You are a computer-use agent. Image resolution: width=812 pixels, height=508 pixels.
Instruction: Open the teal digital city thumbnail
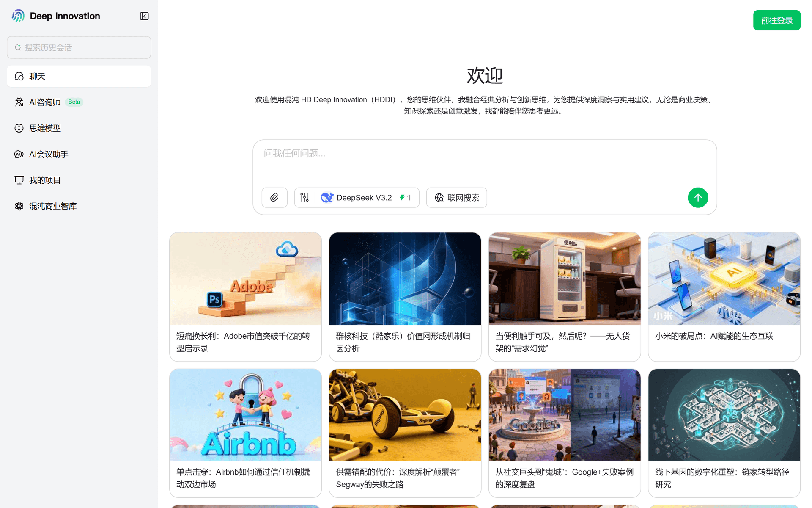pyautogui.click(x=724, y=415)
